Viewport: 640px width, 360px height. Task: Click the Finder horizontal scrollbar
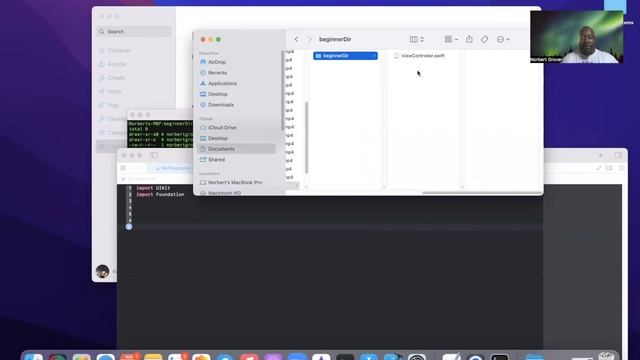482,192
